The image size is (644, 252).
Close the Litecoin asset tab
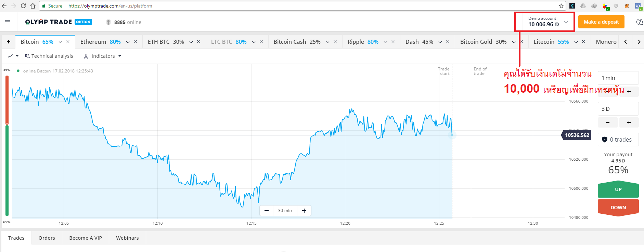pyautogui.click(x=584, y=42)
